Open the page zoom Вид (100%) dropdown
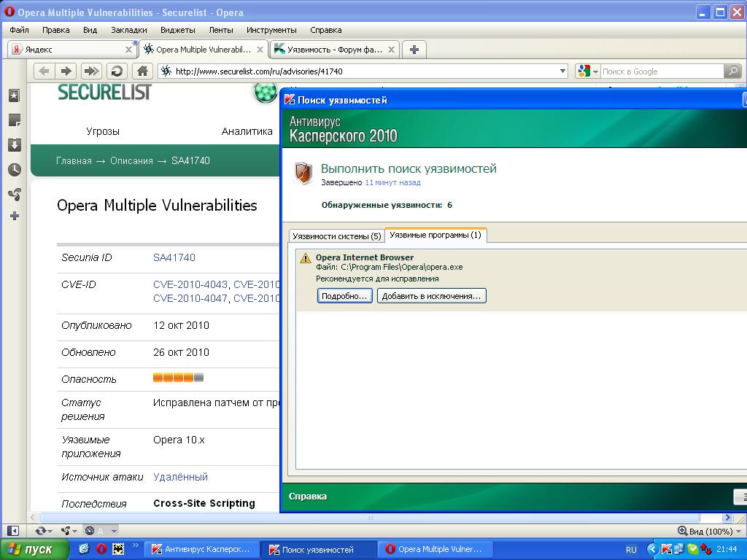747x560 pixels. tap(709, 531)
